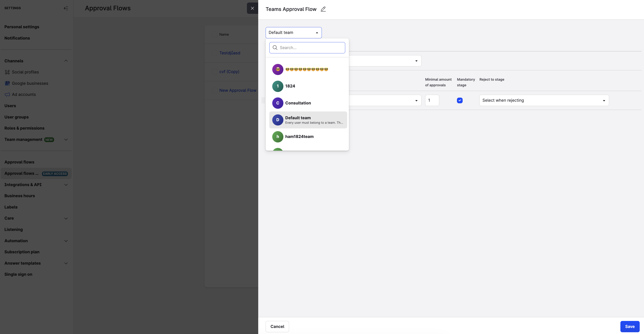
Task: Click the search magnifier icon
Action: click(275, 48)
